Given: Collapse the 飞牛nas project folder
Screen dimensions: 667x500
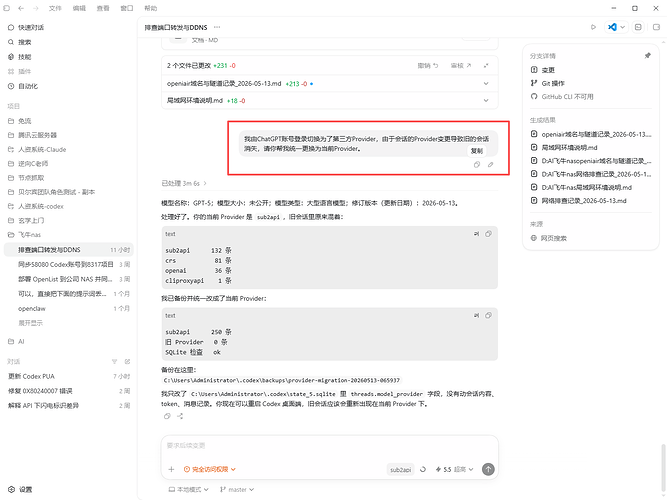Looking at the screenshot, I should coord(68,235).
